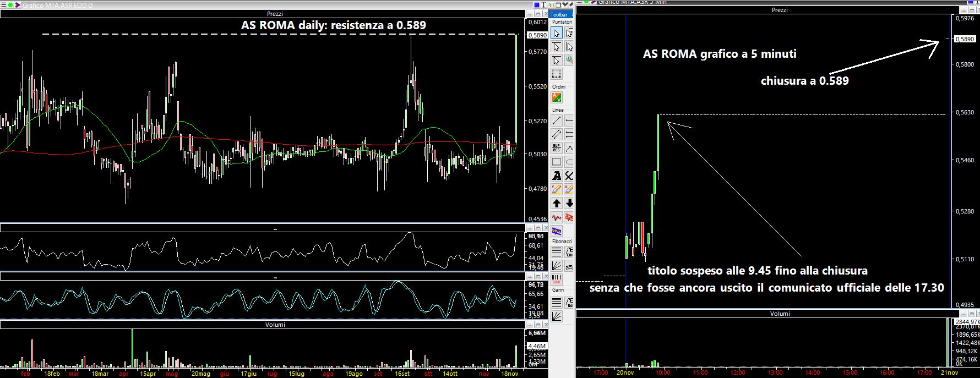This screenshot has width=980, height=378.
Task: Choose the second pencil edit tool
Action: [x=569, y=189]
